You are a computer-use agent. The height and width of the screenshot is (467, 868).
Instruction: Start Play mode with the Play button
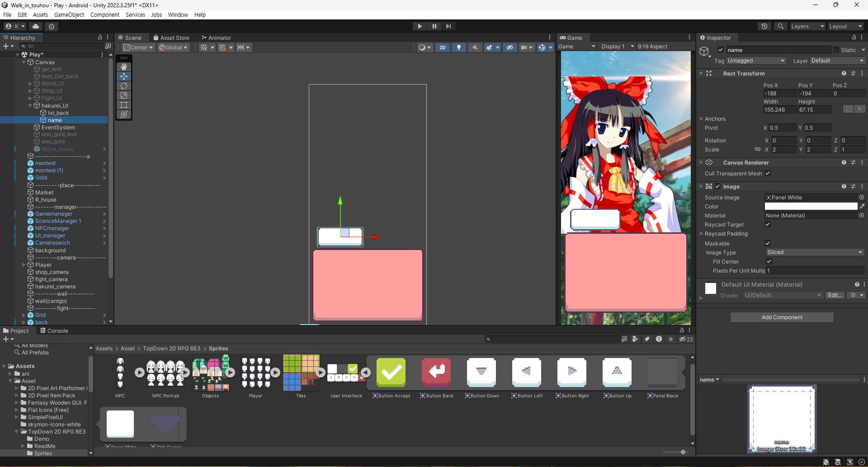tap(420, 26)
